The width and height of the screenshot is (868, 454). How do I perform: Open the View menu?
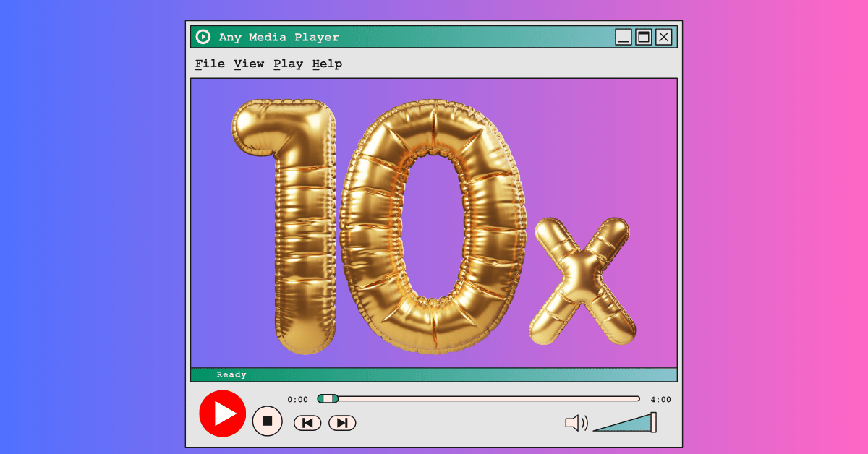[248, 64]
